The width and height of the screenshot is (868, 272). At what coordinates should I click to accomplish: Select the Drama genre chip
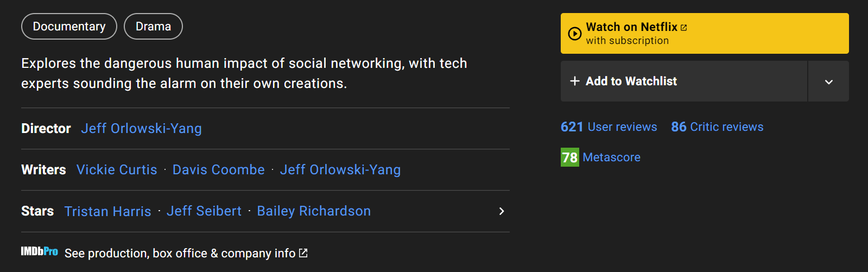[x=153, y=27]
